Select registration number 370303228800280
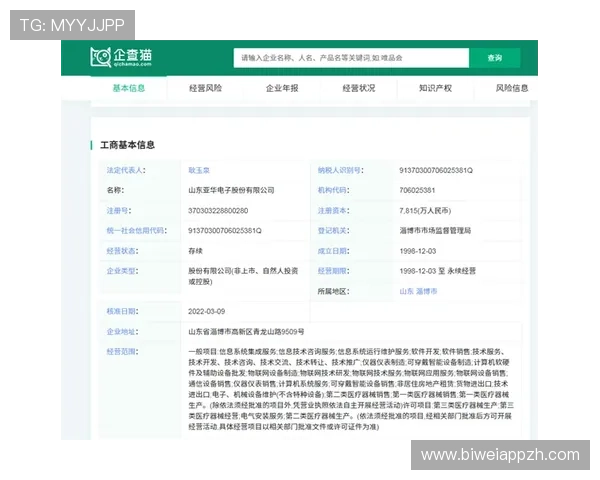This screenshot has width=600, height=480. pyautogui.click(x=218, y=211)
